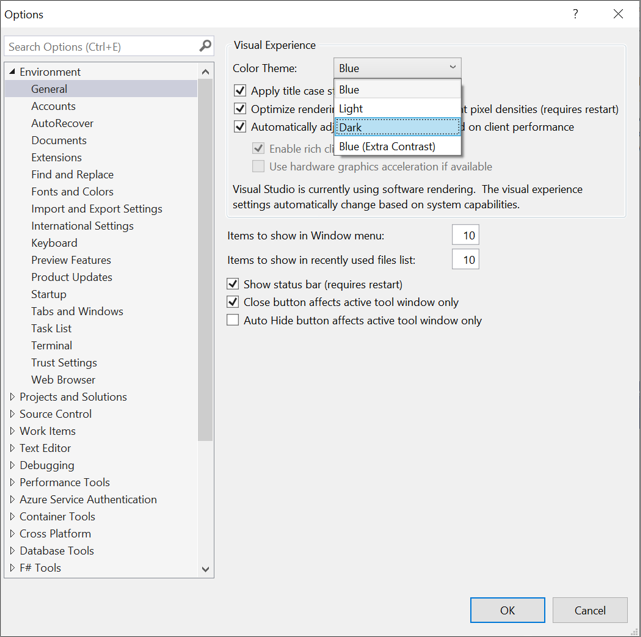Click recently used files list count field
The width and height of the screenshot is (641, 637).
466,260
